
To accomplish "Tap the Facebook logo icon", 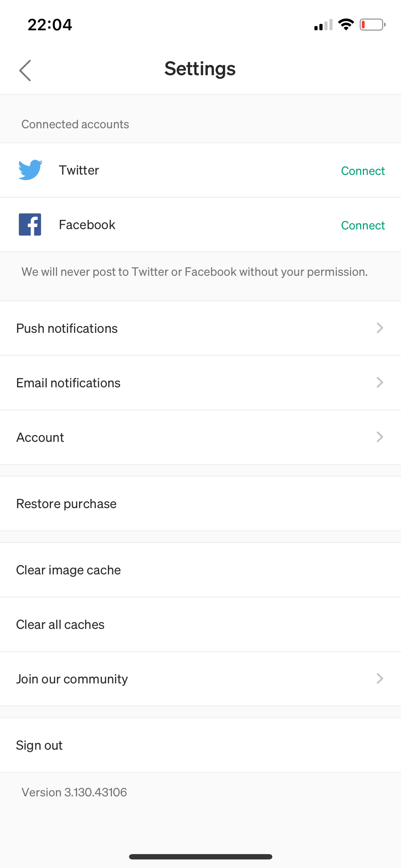I will coord(30,224).
